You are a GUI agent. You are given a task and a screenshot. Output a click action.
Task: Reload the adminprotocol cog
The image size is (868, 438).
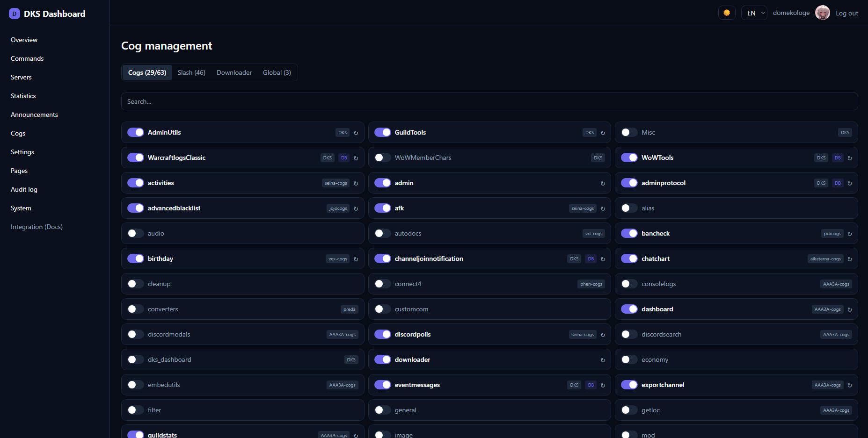[x=849, y=183]
